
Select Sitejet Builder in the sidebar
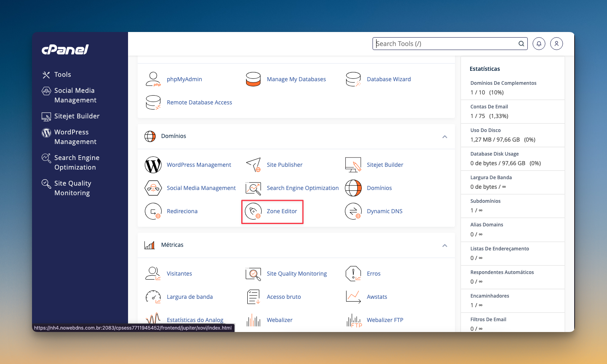pyautogui.click(x=77, y=116)
